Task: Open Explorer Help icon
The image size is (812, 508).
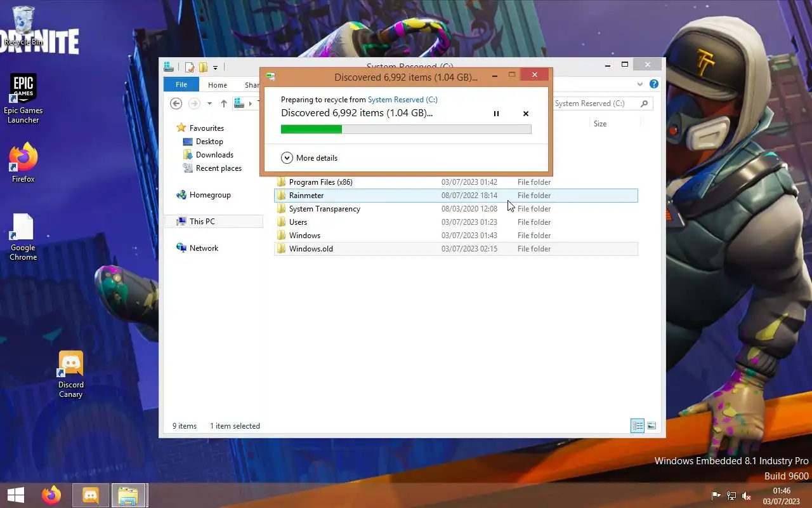Action: (x=653, y=84)
